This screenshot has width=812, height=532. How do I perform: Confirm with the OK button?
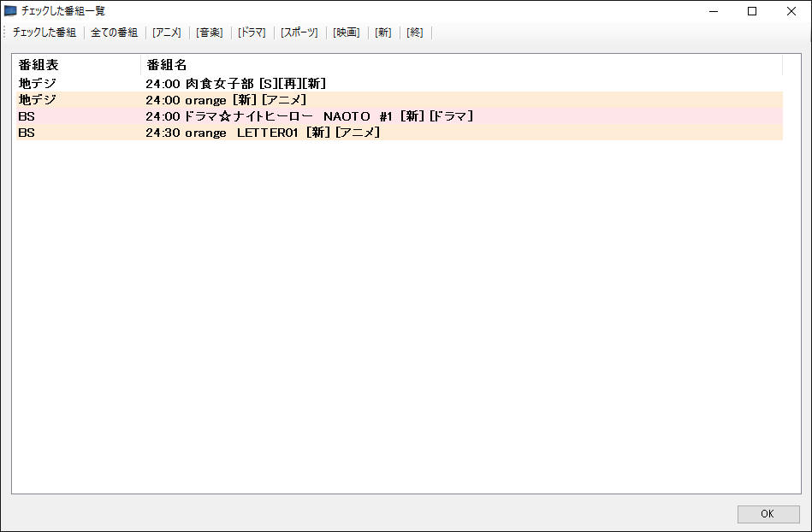(768, 514)
